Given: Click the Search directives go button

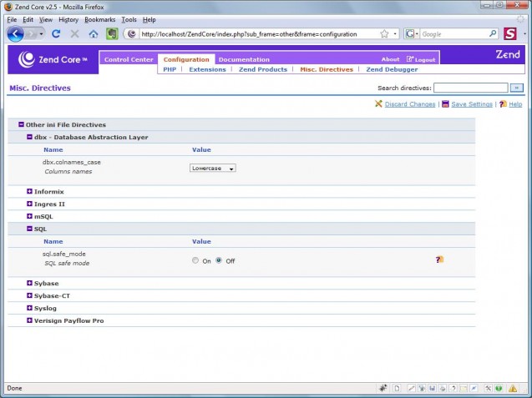Looking at the screenshot, I should pos(516,88).
